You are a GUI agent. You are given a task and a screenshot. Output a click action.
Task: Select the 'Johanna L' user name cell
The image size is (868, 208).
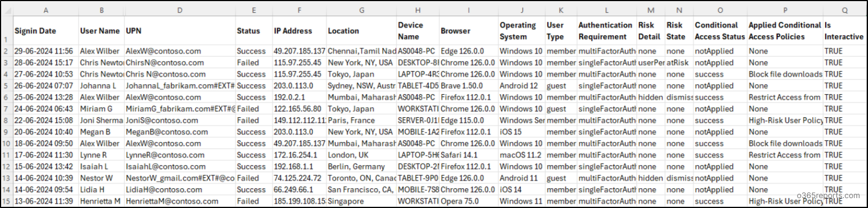[101, 86]
